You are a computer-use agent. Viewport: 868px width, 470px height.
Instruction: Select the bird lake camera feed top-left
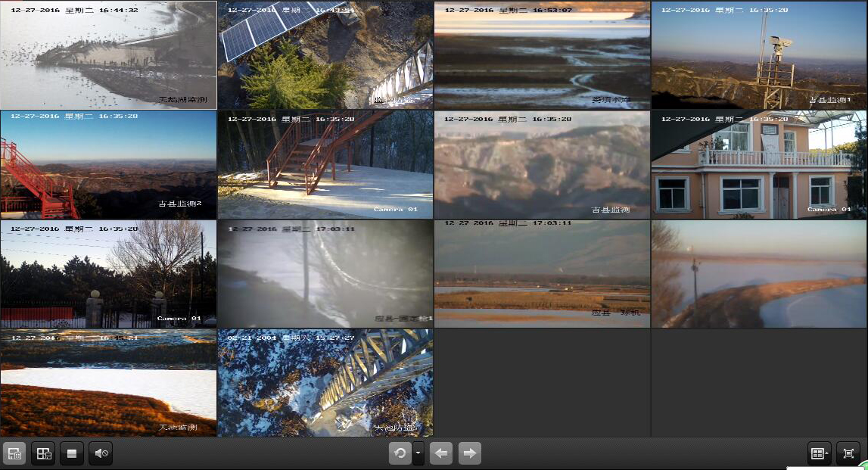(108, 55)
